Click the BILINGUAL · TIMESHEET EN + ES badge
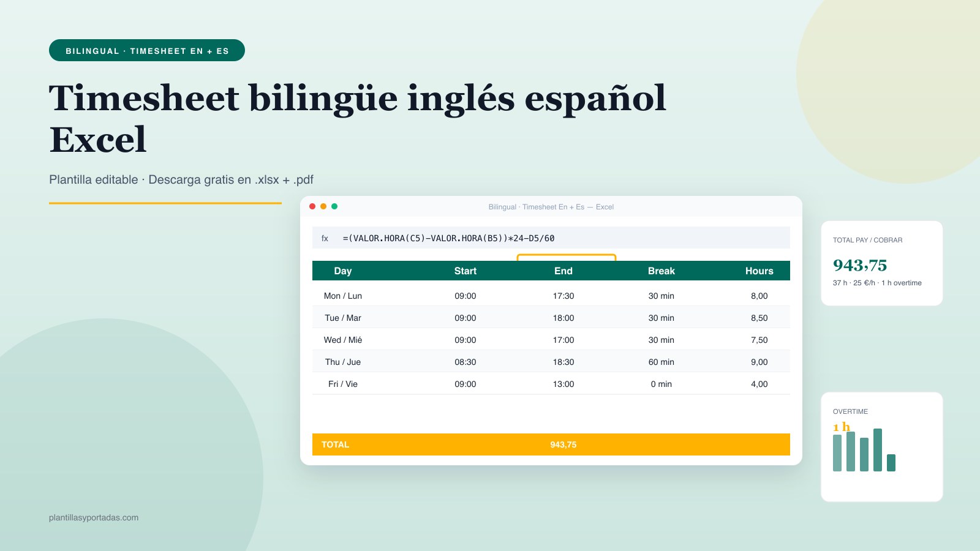The image size is (980, 551). click(147, 50)
